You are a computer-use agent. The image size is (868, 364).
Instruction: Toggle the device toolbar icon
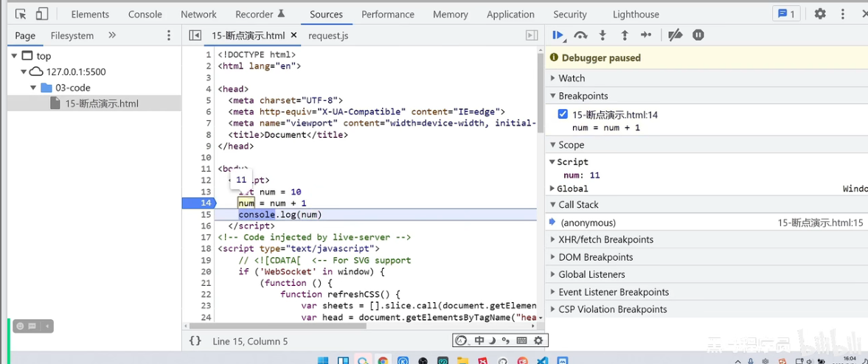42,14
